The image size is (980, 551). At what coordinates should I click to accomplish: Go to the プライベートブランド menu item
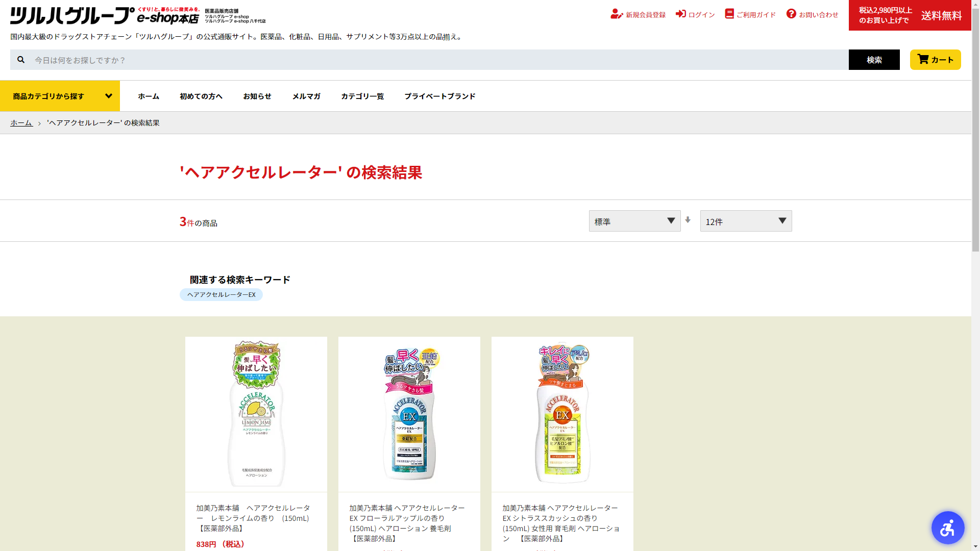tap(439, 96)
